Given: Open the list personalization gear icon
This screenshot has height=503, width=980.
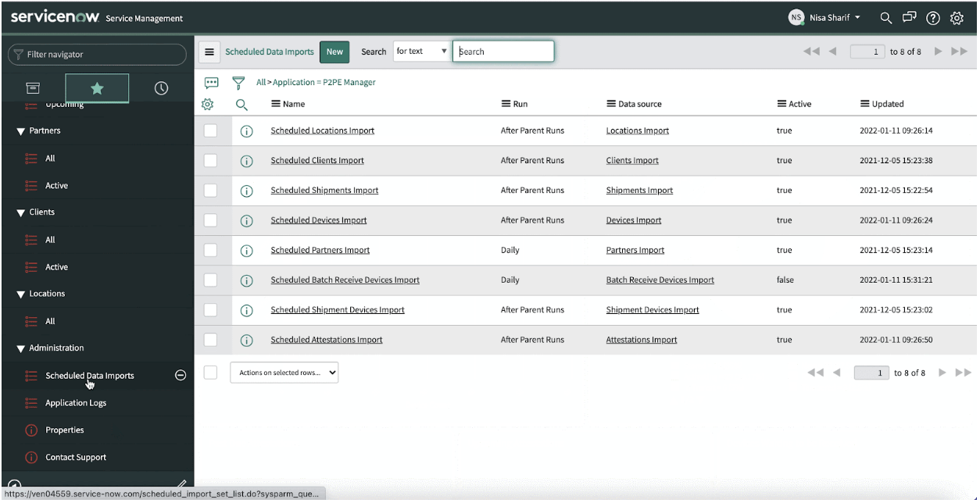Looking at the screenshot, I should [207, 104].
